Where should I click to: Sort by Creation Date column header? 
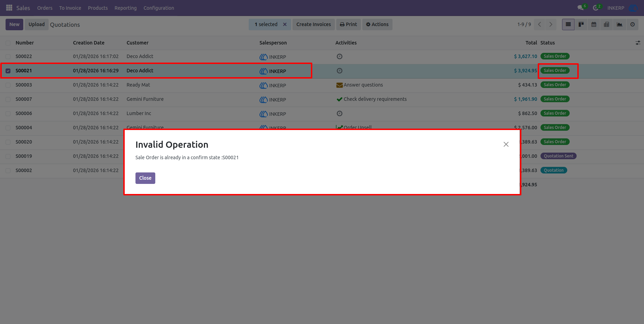pos(89,43)
